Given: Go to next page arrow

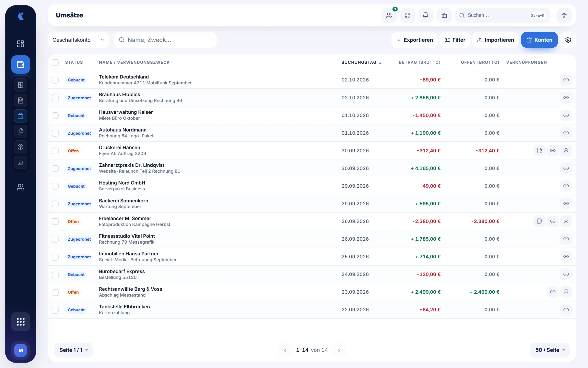Looking at the screenshot, I should pos(339,350).
